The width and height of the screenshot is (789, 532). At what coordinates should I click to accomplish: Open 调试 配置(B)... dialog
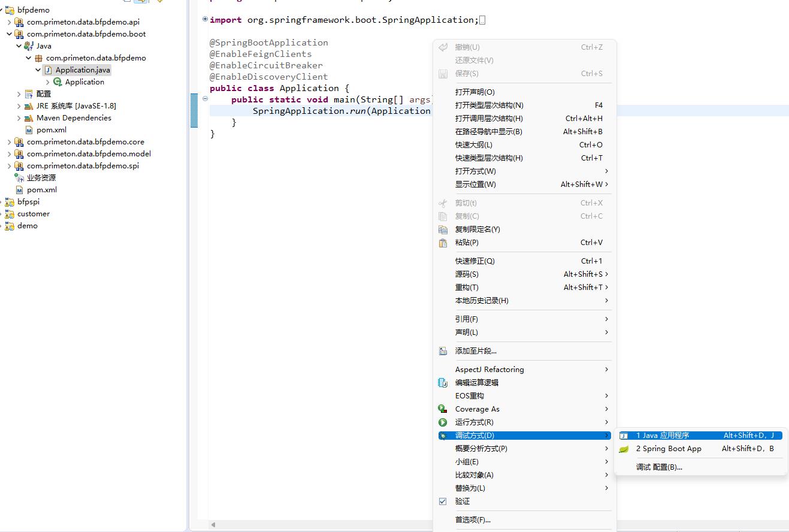(x=659, y=467)
